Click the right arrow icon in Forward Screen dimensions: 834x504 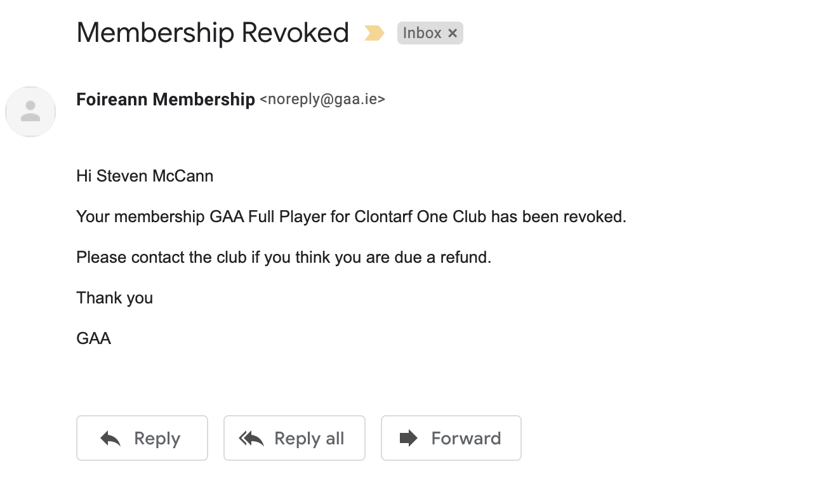tap(408, 438)
